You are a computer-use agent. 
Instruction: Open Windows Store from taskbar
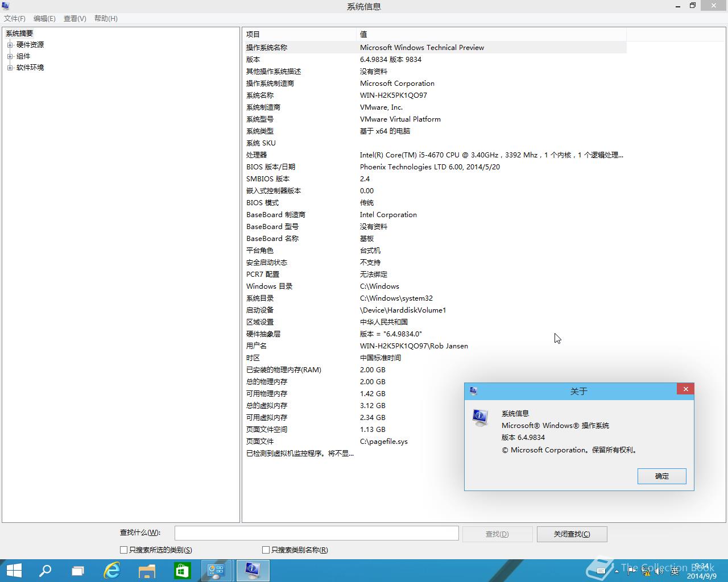[x=182, y=571]
